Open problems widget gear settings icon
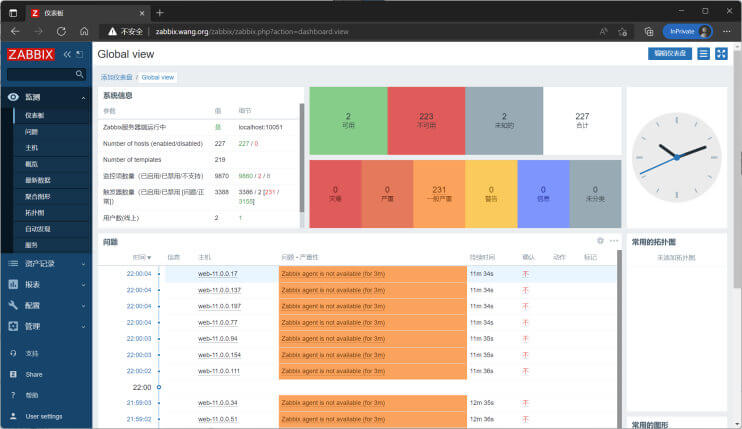Image resolution: width=742 pixels, height=429 pixels. (600, 241)
